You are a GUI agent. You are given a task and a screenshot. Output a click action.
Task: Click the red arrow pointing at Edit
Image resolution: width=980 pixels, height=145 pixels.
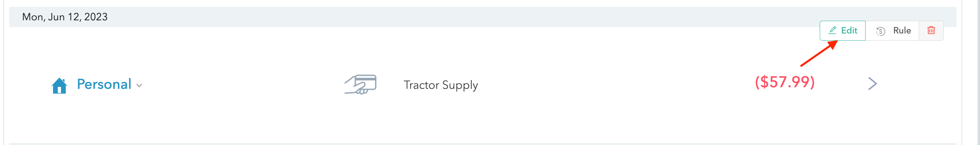click(x=819, y=53)
